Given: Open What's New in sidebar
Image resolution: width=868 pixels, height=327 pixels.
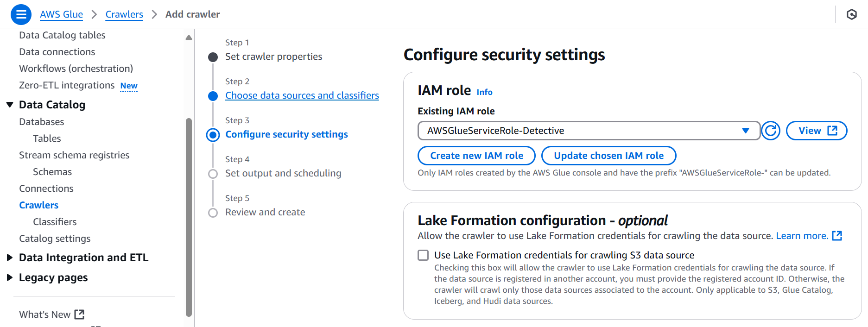Looking at the screenshot, I should 44,314.
